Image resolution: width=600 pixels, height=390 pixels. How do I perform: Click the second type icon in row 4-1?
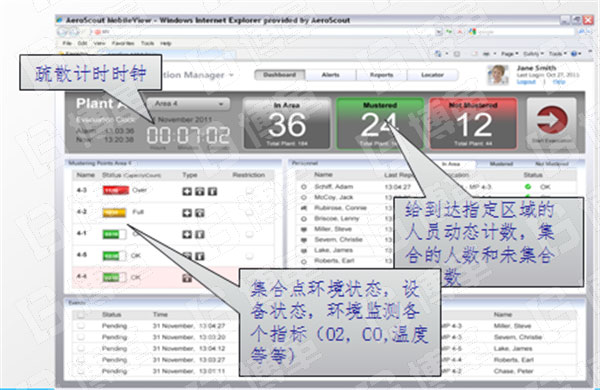click(x=200, y=234)
